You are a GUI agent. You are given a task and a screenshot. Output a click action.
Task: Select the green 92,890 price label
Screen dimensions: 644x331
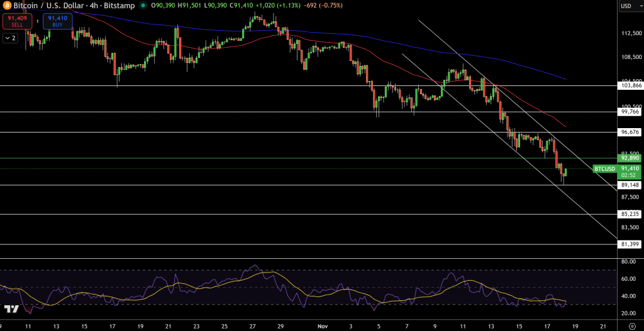point(630,158)
